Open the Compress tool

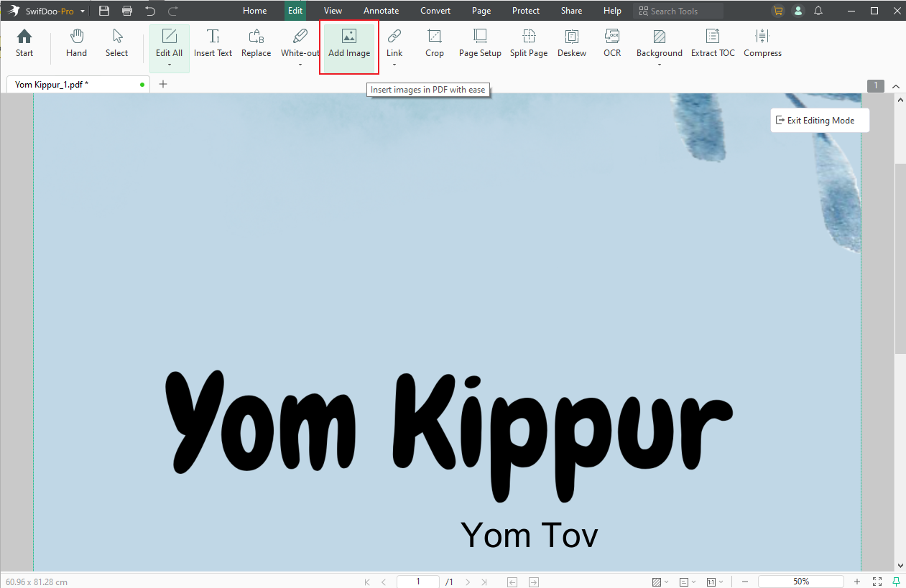point(762,42)
